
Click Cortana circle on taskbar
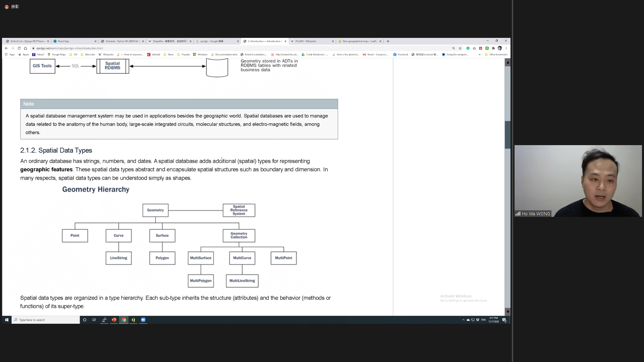click(x=85, y=320)
